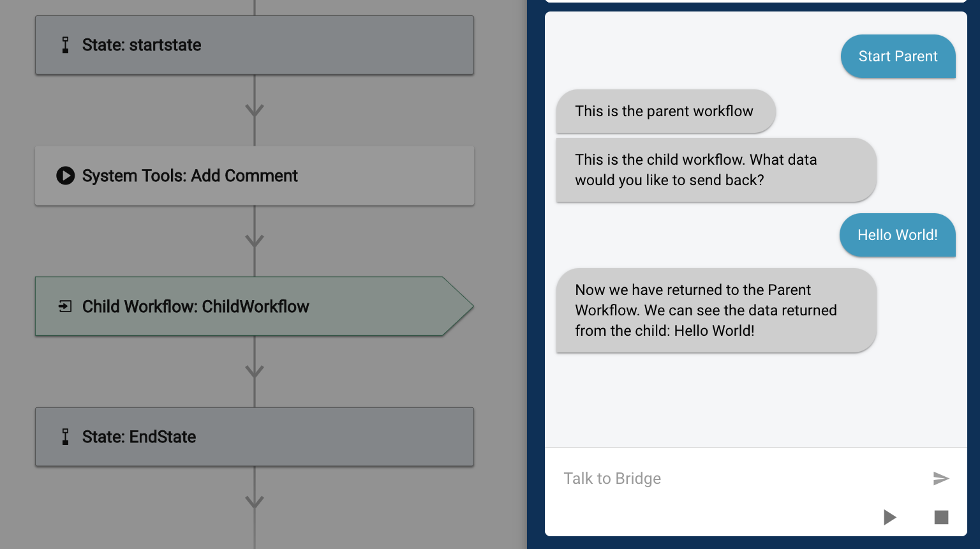Screen dimensions: 980x549
Task: Click the play icon on Add Comment step
Action: click(65, 176)
